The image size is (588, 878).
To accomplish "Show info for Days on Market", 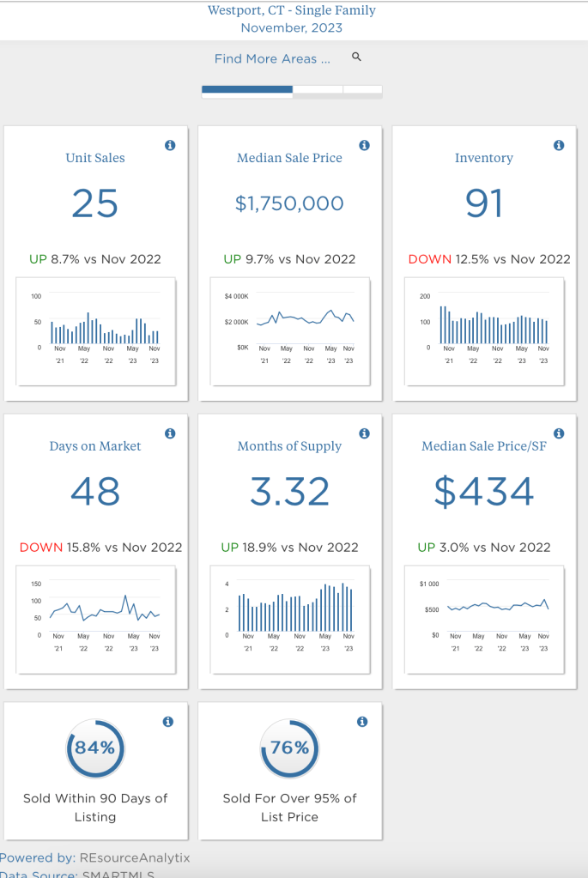I will coord(170,434).
